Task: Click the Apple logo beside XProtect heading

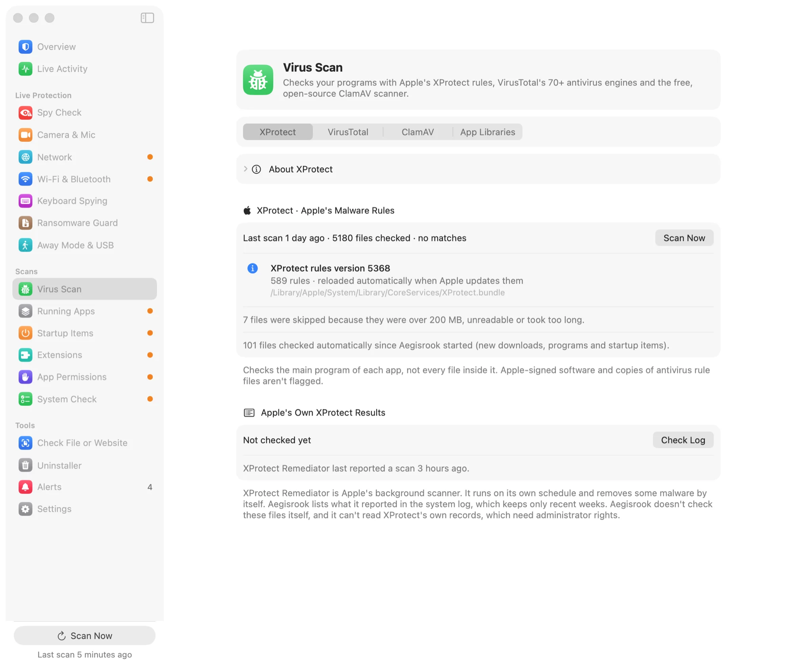Action: [247, 210]
